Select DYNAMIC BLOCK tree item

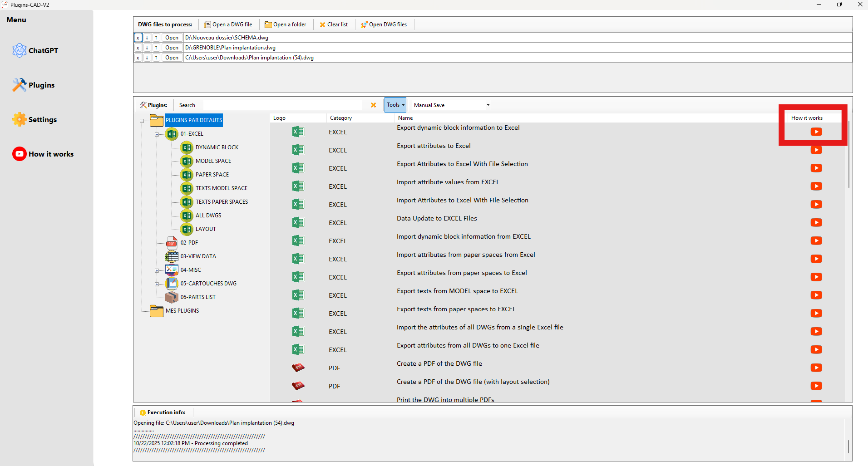(x=217, y=147)
